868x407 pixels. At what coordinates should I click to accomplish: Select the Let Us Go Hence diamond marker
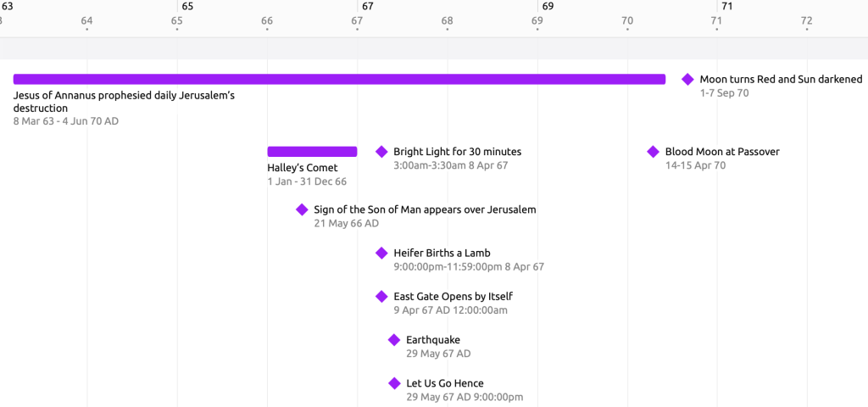394,383
